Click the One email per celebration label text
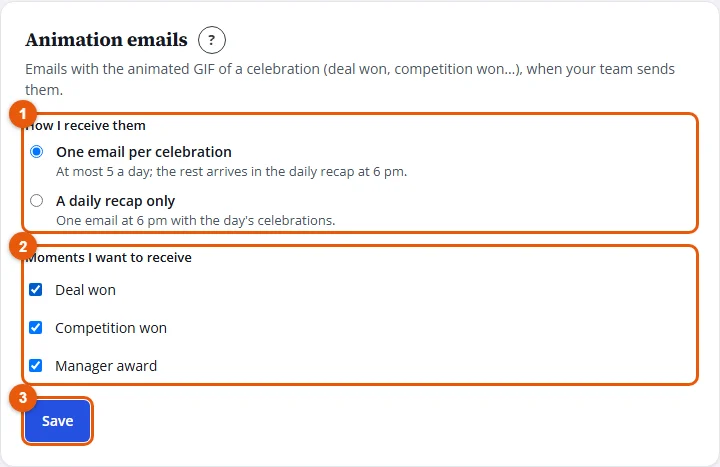The height and width of the screenshot is (467, 720). (144, 152)
